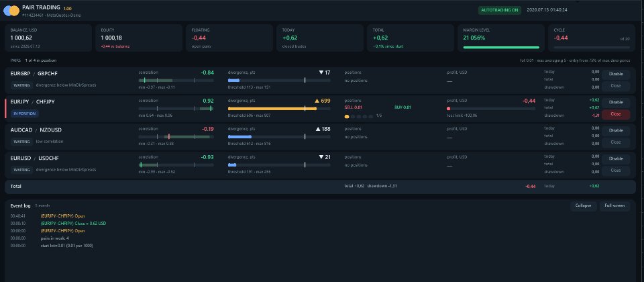Click the WAITING badge for AUDCAD / NZDUSD

21,142
